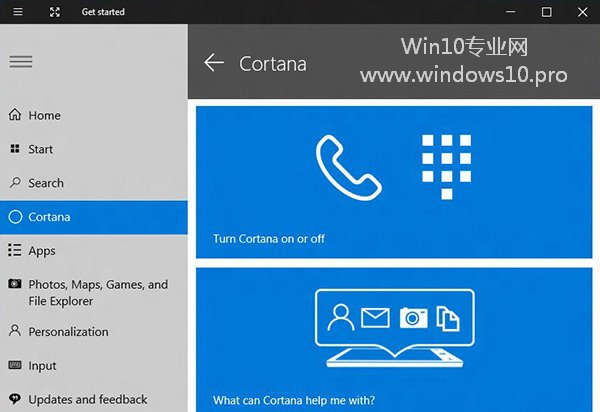The width and height of the screenshot is (600, 412).
Task: Open the Home section
Action: [94, 115]
